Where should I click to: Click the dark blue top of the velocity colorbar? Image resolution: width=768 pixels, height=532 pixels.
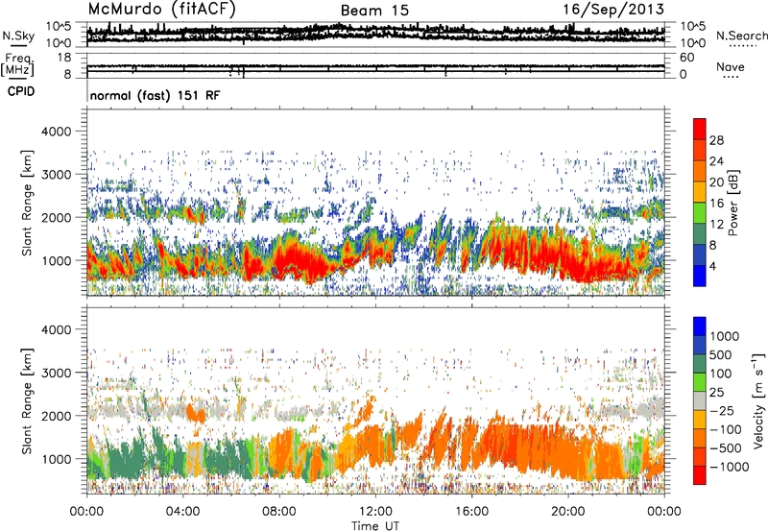pyautogui.click(x=700, y=326)
